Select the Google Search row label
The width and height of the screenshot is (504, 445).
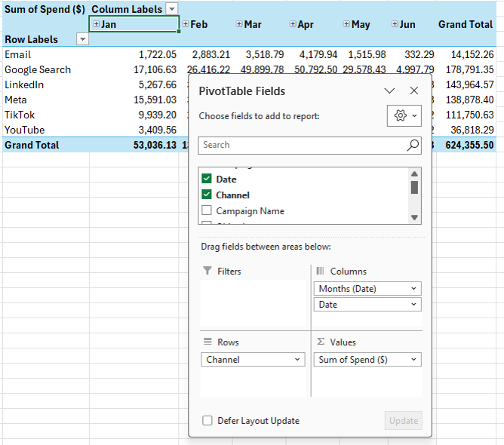tap(38, 69)
